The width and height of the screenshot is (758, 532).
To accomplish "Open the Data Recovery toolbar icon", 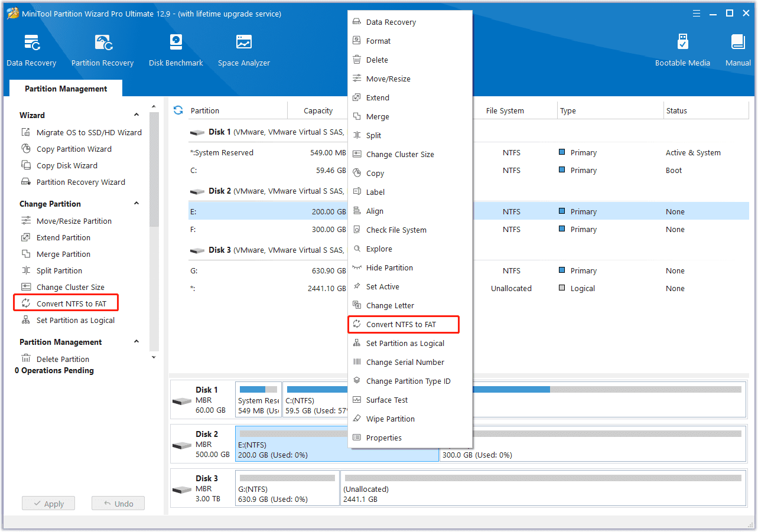I will pos(31,51).
